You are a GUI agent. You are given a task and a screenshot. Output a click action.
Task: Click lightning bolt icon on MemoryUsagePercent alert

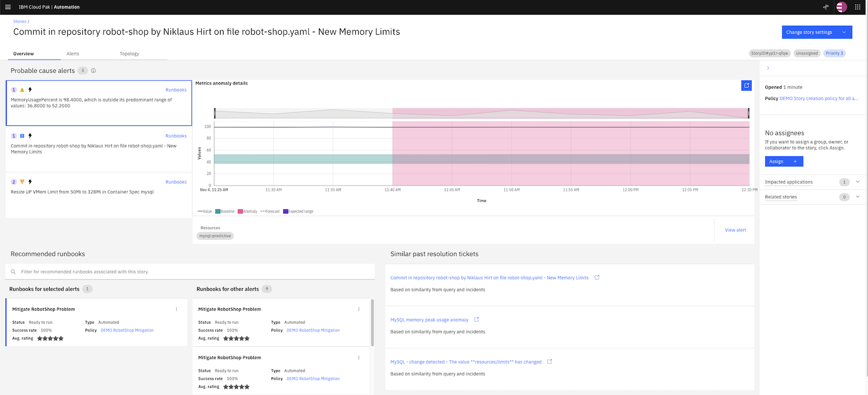click(30, 89)
